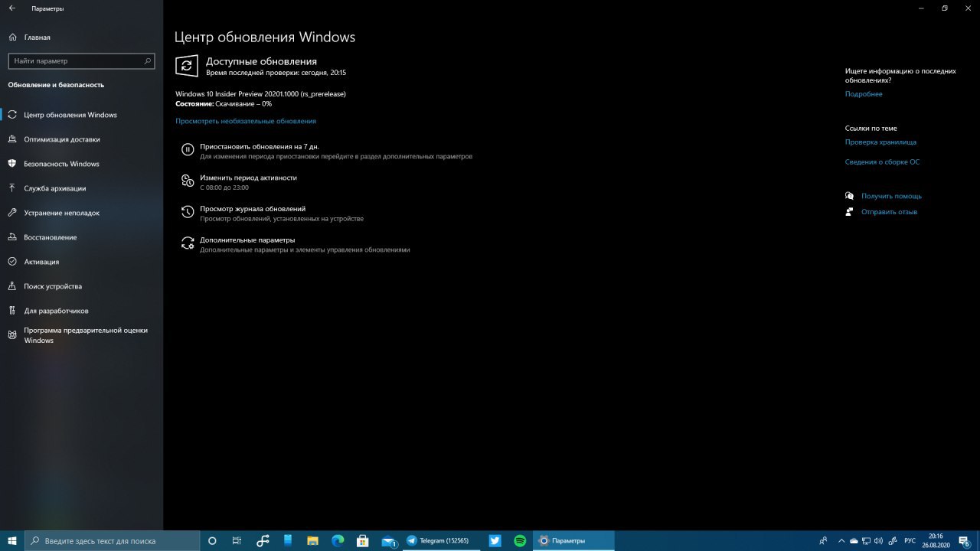Open the network tray icon
Screen dimensions: 980x551
(x=867, y=540)
